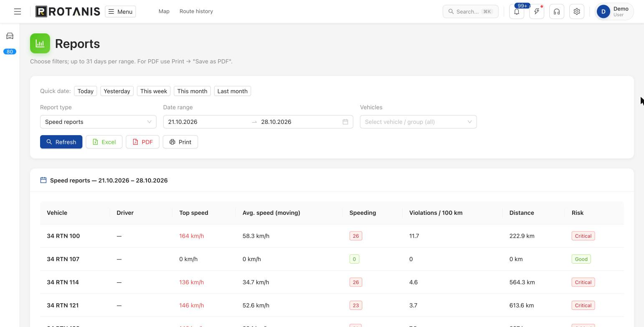Select the Yesterday quick date
The height and width of the screenshot is (327, 644).
[x=117, y=91]
